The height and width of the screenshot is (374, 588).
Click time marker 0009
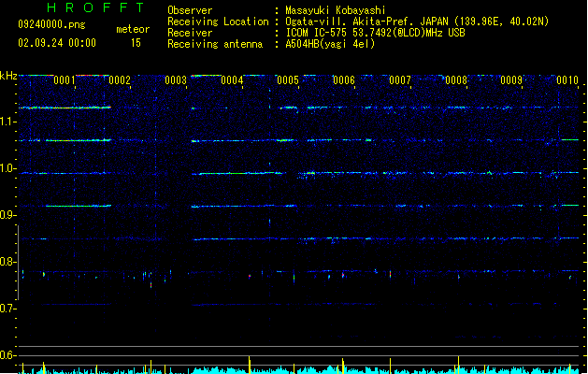pyautogui.click(x=511, y=80)
